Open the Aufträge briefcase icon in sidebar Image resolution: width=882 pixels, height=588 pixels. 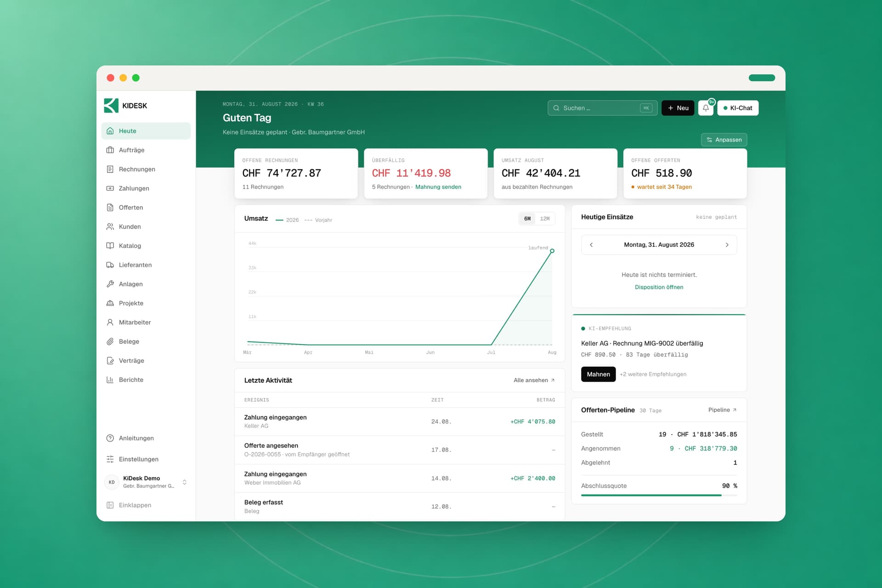110,150
